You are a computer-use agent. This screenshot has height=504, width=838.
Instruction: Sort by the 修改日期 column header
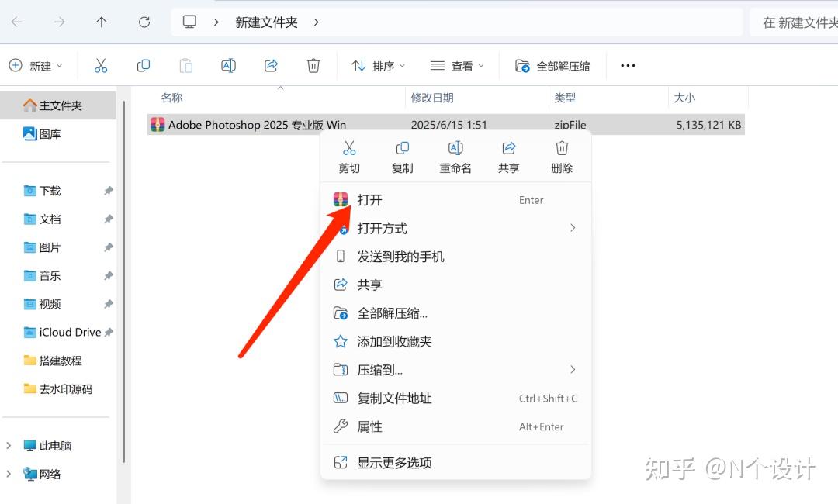coord(432,98)
